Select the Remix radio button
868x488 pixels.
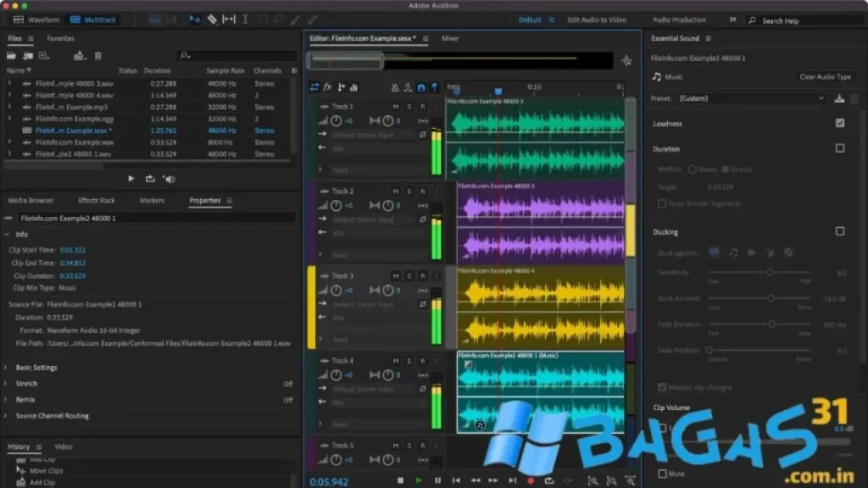click(x=692, y=169)
